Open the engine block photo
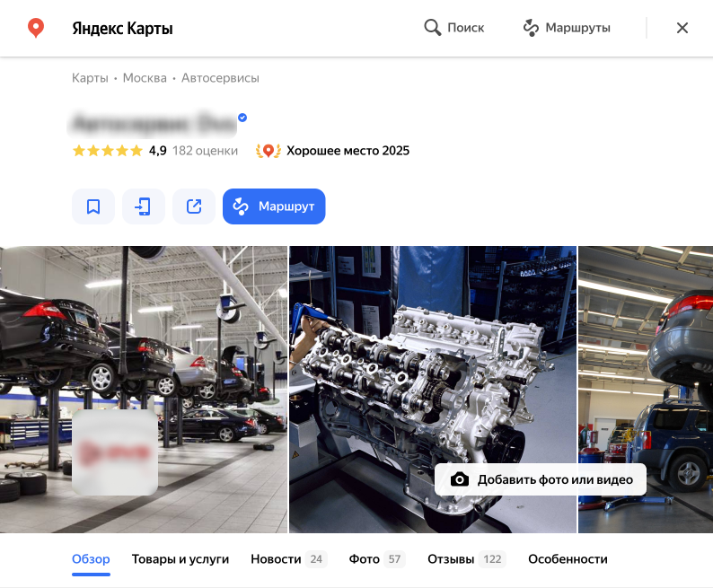 pos(433,390)
